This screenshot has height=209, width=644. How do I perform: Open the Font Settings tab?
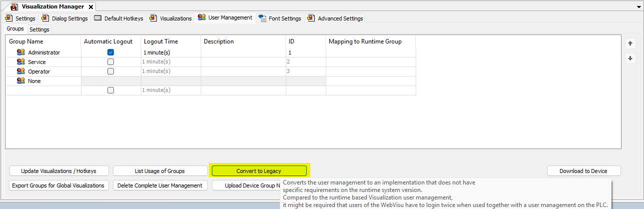(280, 18)
